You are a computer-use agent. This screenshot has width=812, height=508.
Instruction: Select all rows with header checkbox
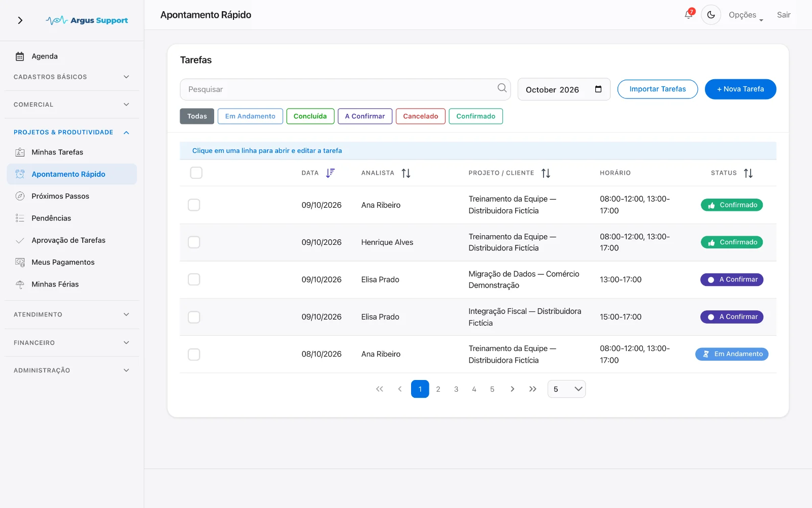click(196, 173)
